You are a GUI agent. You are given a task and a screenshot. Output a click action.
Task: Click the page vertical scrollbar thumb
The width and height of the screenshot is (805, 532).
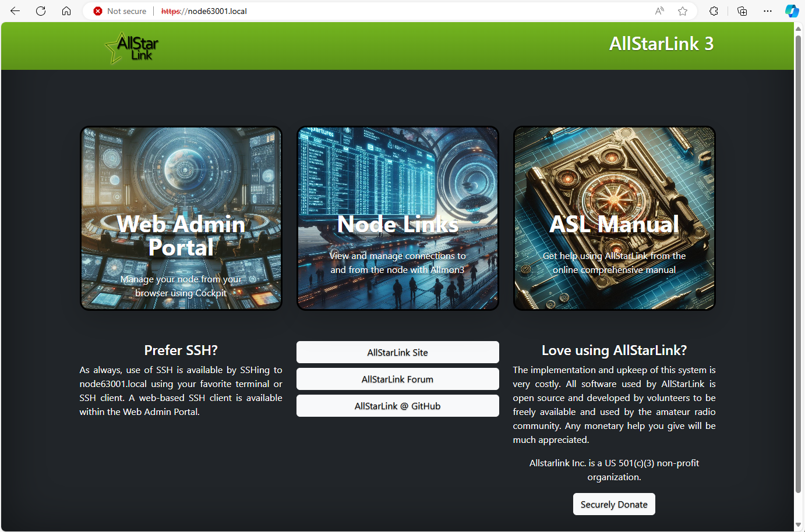click(x=799, y=265)
